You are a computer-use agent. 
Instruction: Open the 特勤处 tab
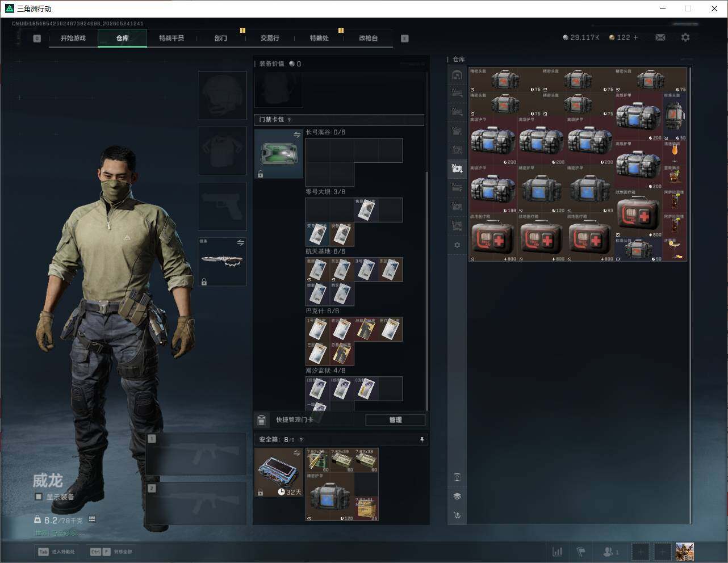pyautogui.click(x=319, y=38)
